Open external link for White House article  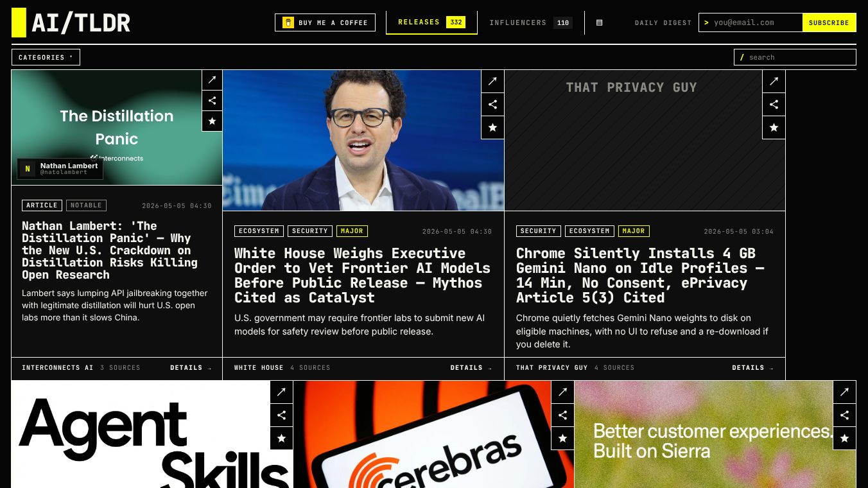(492, 81)
